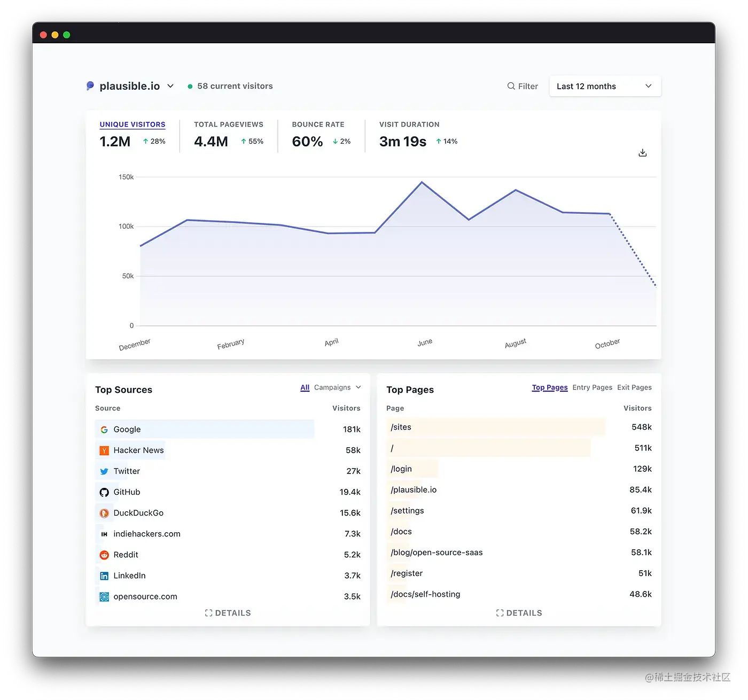Click the Details expand icon under Top Pages
Viewport: 748px width, 700px height.
500,613
